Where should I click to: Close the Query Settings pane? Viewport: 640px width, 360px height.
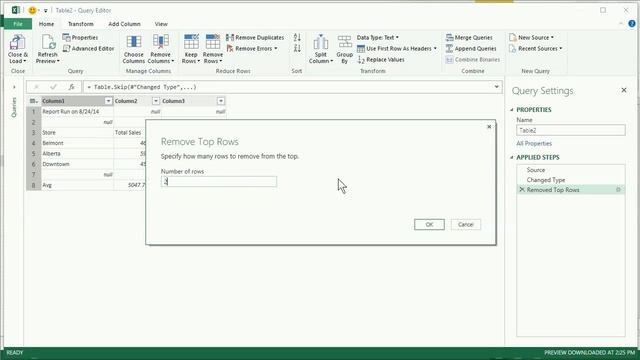(x=624, y=90)
